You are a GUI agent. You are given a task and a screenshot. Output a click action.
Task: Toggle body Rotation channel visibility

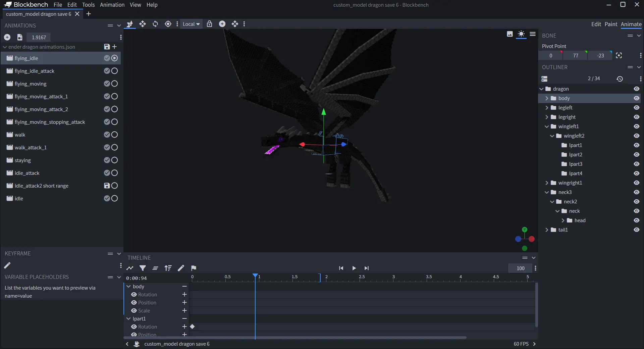[x=134, y=294]
